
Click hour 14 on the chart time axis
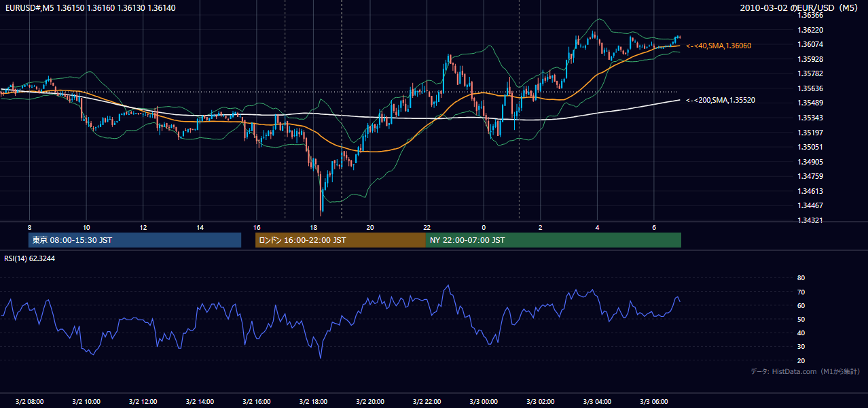click(200, 227)
